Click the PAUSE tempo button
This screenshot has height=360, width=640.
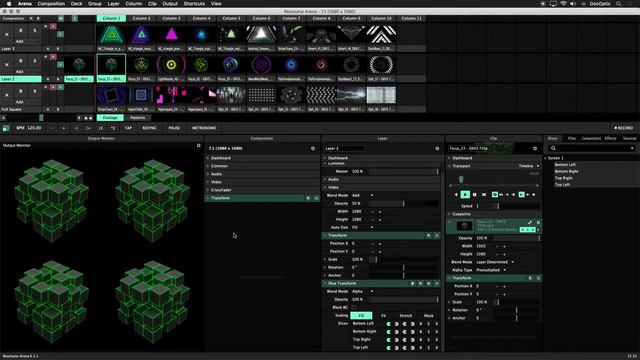(x=174, y=128)
